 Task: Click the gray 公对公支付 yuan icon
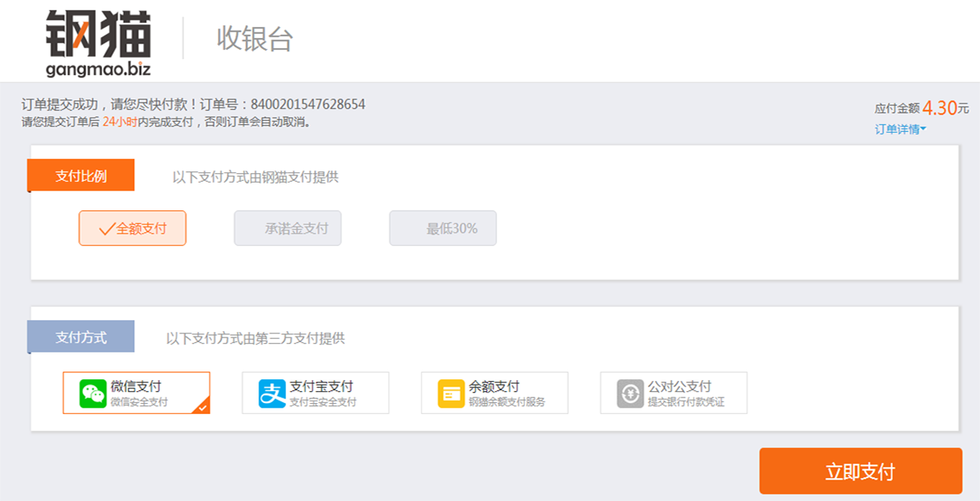click(x=631, y=394)
